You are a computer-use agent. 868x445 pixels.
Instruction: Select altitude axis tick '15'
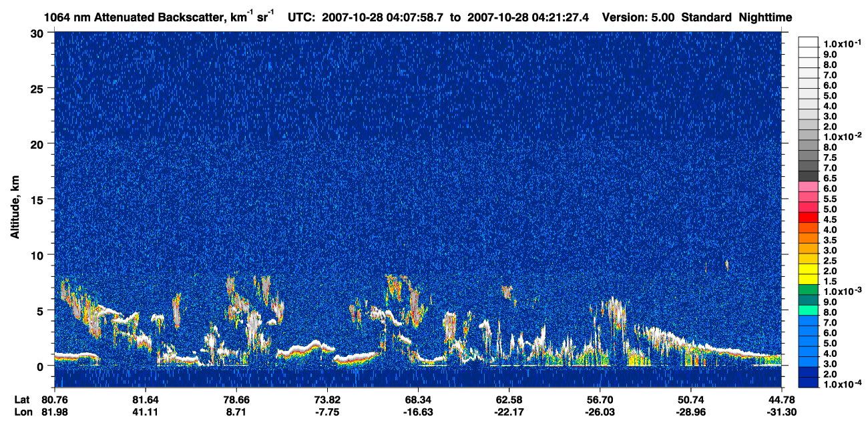pyautogui.click(x=39, y=199)
